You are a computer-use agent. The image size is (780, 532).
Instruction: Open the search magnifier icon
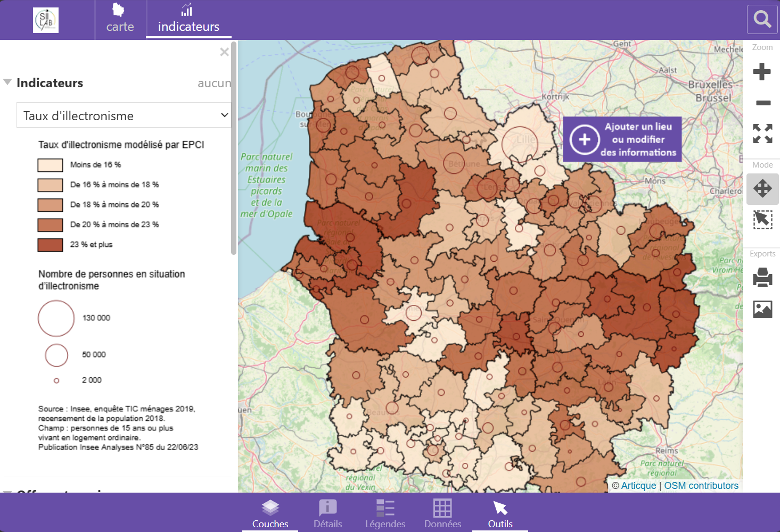(762, 20)
